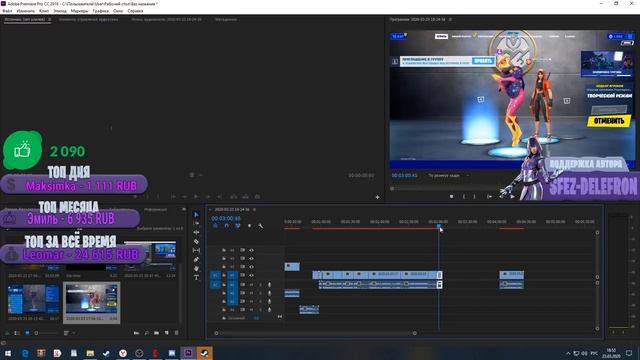The width and height of the screenshot is (640, 360).
Task: Add a marker in the program monitor
Action: point(451,196)
